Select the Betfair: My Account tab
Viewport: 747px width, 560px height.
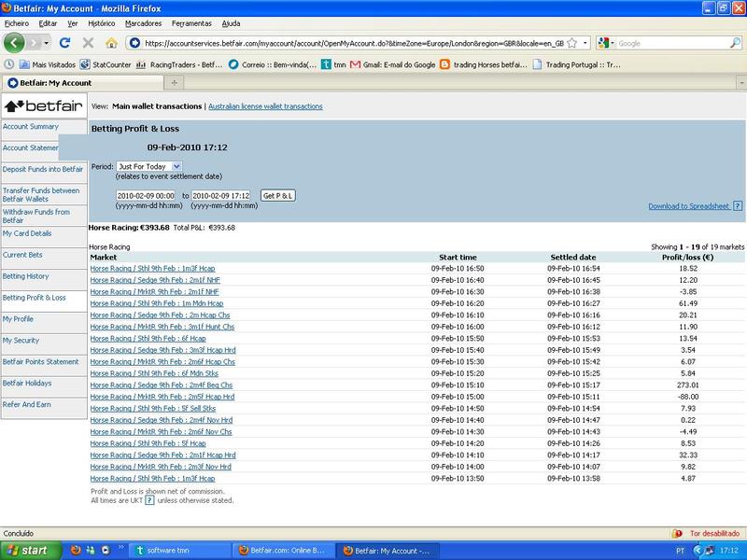(x=83, y=83)
